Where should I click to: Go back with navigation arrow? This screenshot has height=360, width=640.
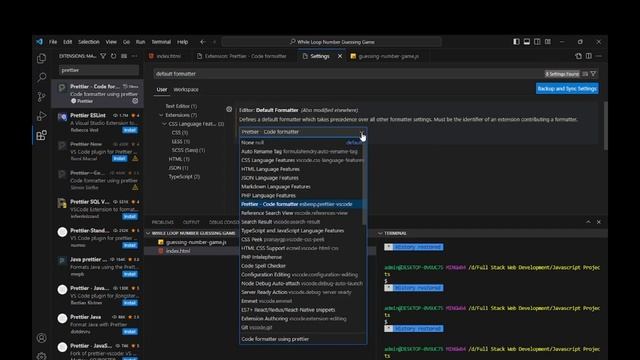click(203, 42)
